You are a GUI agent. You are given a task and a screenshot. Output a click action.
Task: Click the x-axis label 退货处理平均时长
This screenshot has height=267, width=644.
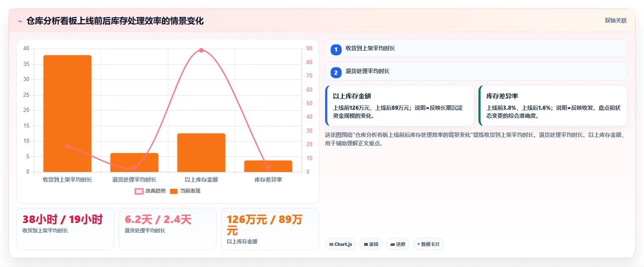click(134, 180)
